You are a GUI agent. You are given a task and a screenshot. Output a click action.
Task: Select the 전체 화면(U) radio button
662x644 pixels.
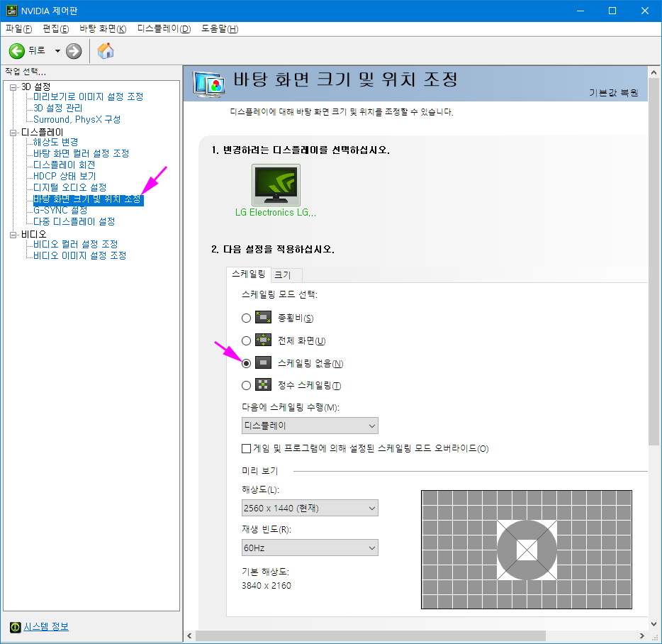click(x=246, y=340)
